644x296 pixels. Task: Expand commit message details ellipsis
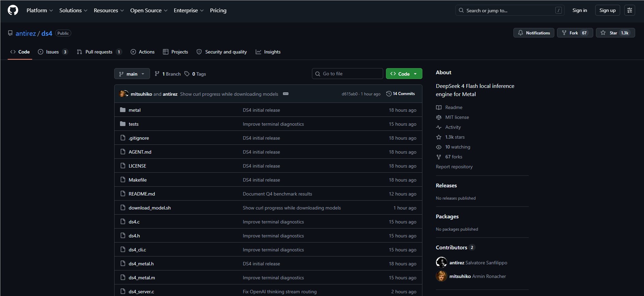click(x=286, y=94)
